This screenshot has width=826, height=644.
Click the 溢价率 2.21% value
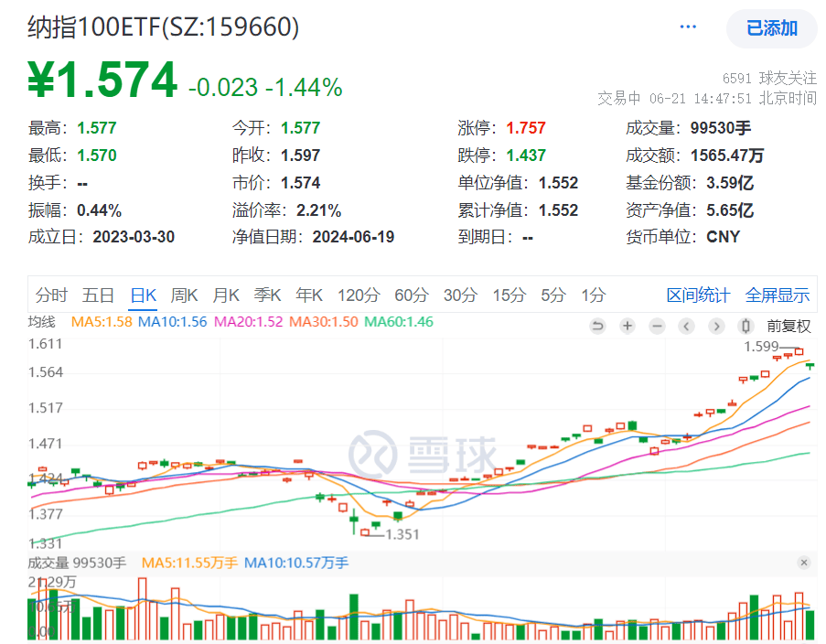click(318, 210)
